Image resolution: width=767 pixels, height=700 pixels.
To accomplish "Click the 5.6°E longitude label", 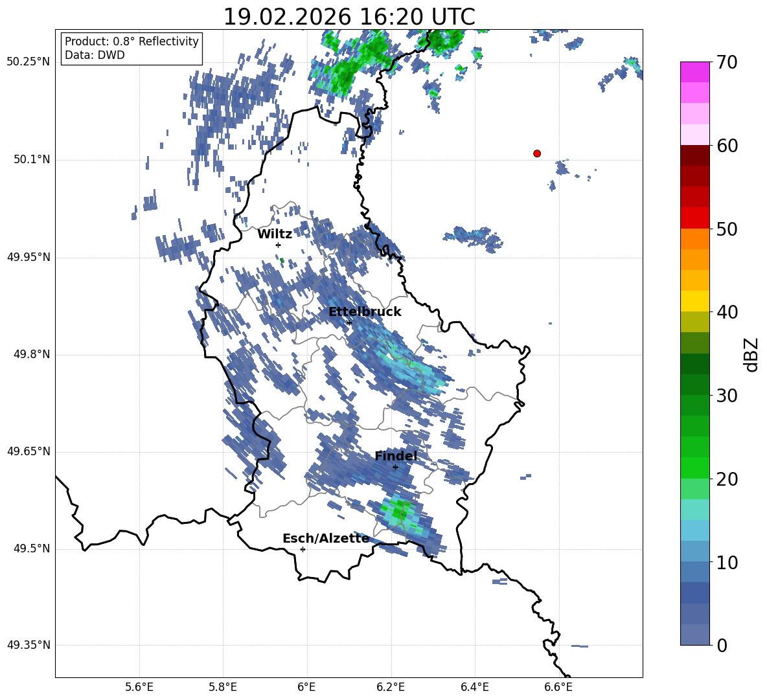I will point(139,687).
